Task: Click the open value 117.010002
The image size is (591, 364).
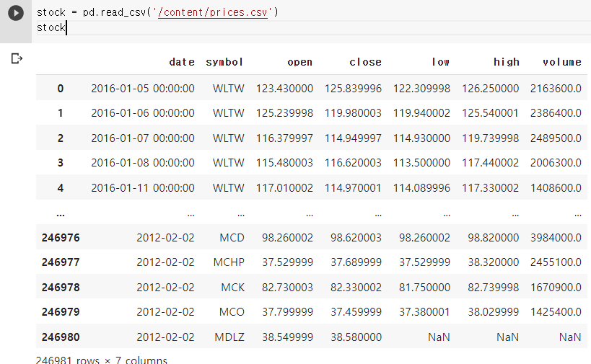Action: 284,188
